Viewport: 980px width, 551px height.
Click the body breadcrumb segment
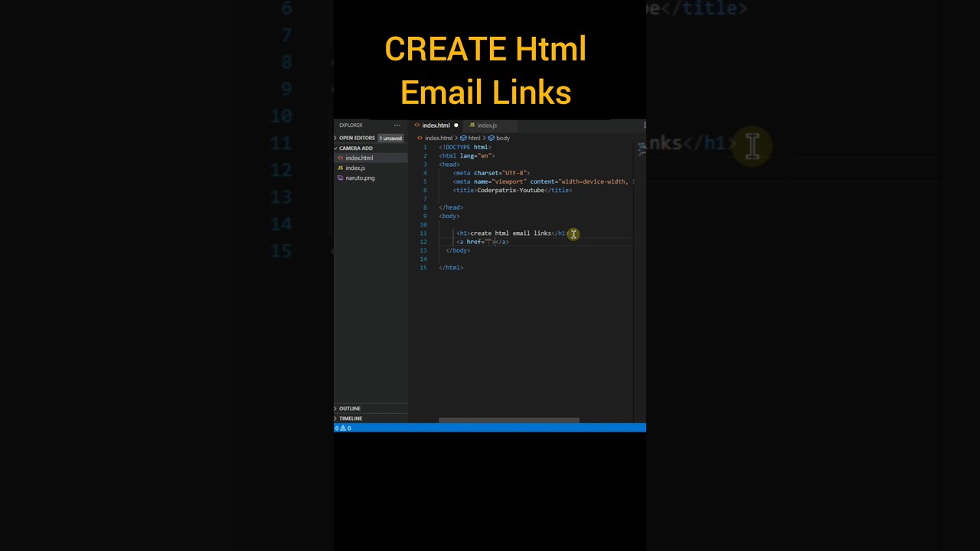pyautogui.click(x=503, y=138)
